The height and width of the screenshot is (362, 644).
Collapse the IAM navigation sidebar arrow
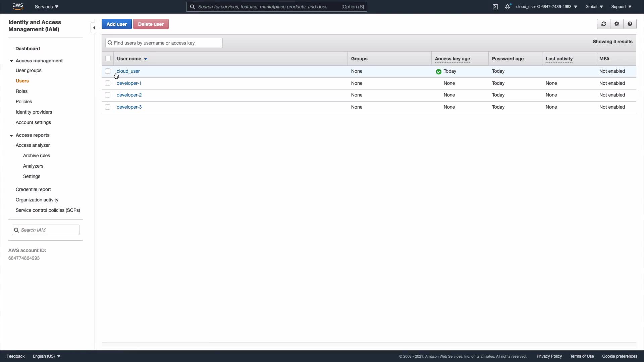pyautogui.click(x=94, y=28)
